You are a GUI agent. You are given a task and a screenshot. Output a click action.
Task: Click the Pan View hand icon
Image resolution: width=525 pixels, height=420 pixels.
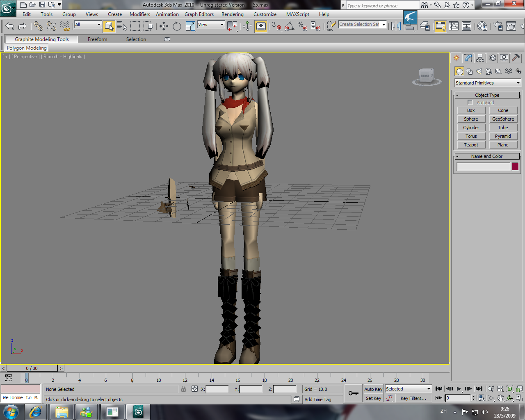pyautogui.click(x=500, y=398)
